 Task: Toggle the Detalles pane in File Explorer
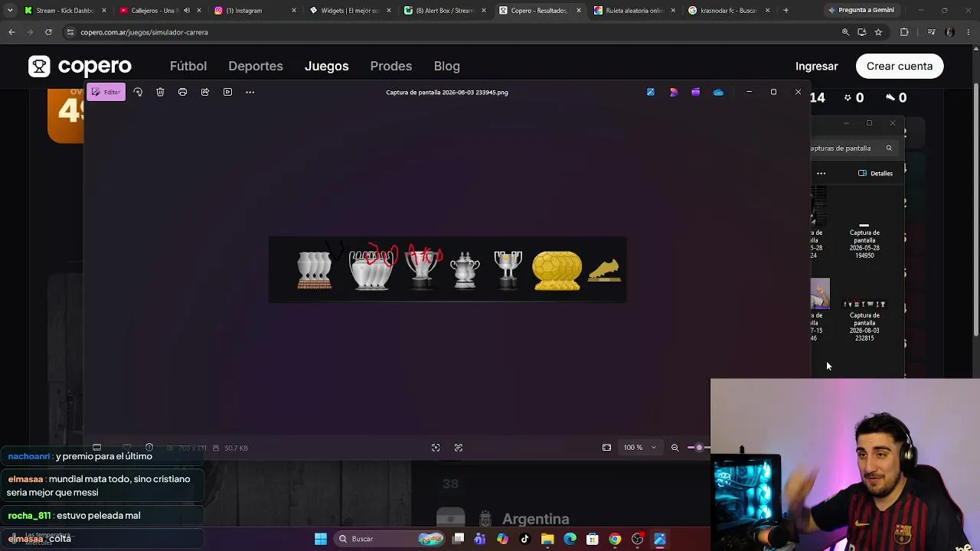coord(876,174)
